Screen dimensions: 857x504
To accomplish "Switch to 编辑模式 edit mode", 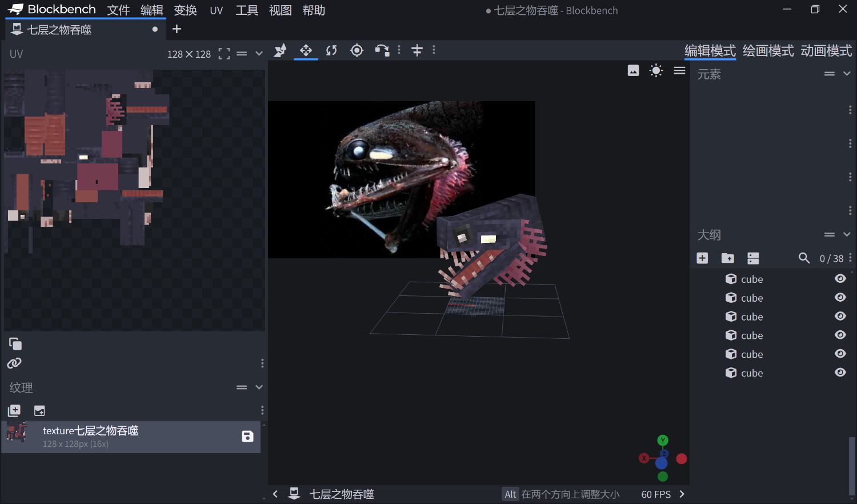I will [710, 51].
